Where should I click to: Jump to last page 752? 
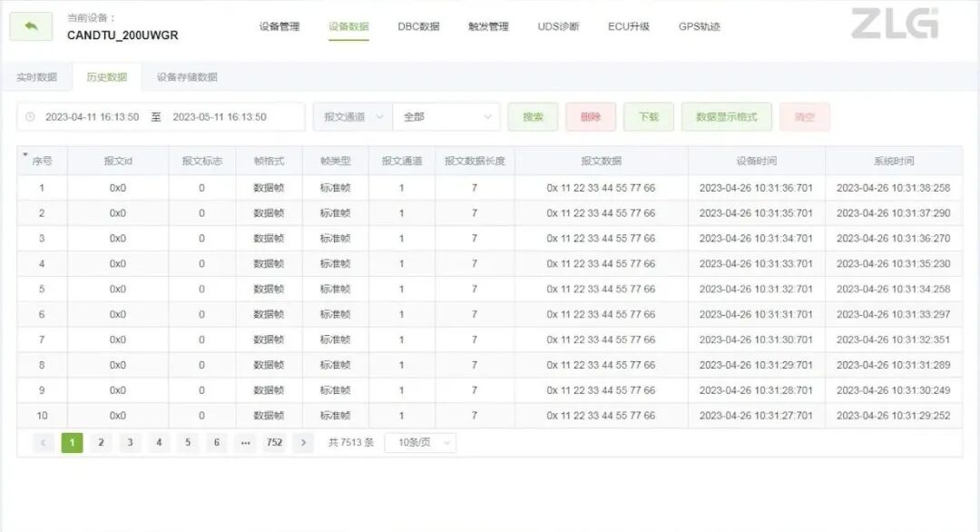(274, 443)
